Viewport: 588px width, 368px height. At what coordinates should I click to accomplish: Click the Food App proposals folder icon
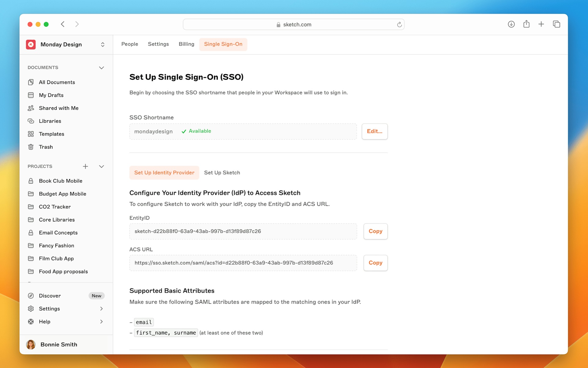(x=31, y=271)
